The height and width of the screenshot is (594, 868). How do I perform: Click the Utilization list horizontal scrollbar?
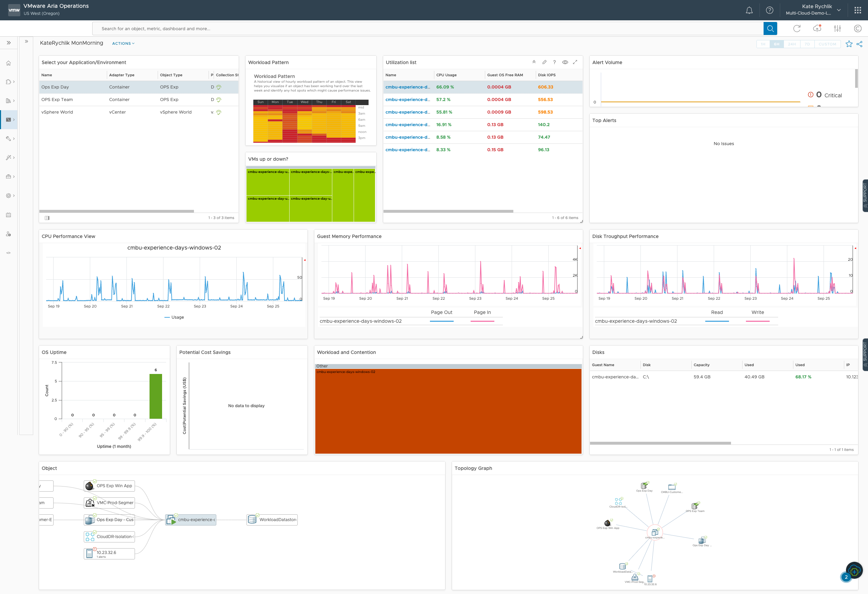[x=448, y=211]
